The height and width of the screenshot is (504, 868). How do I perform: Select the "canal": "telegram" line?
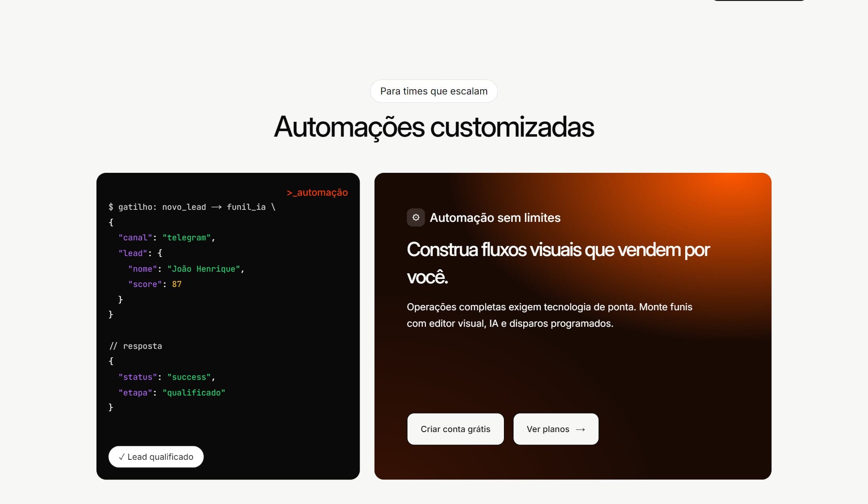pyautogui.click(x=167, y=238)
